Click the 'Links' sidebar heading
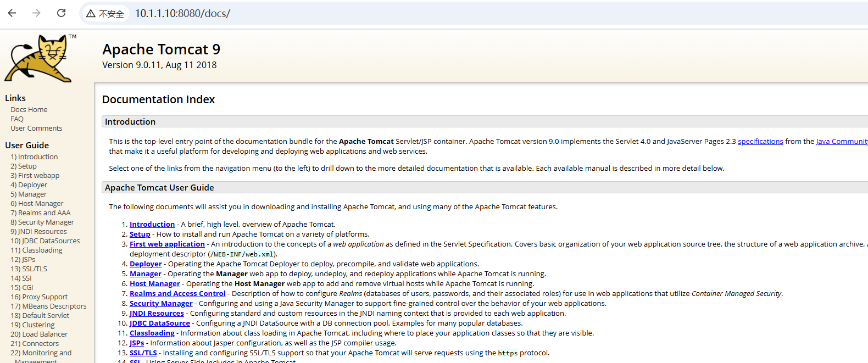Screen dimensions: 868x363 coord(15,98)
